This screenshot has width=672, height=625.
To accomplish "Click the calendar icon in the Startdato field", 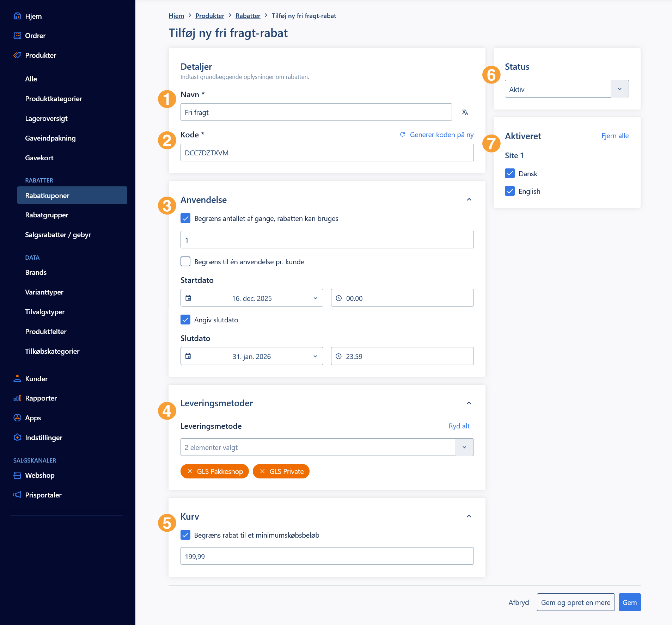I will tap(188, 298).
